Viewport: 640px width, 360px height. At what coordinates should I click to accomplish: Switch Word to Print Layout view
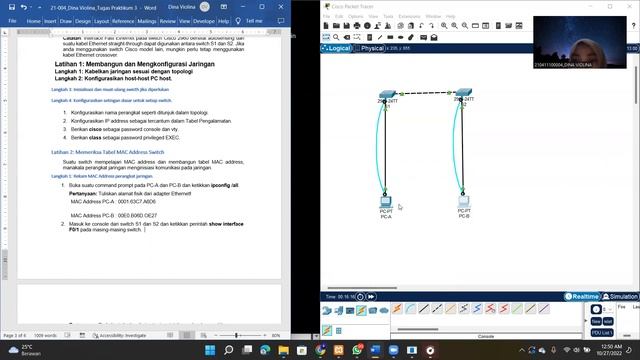point(187,336)
